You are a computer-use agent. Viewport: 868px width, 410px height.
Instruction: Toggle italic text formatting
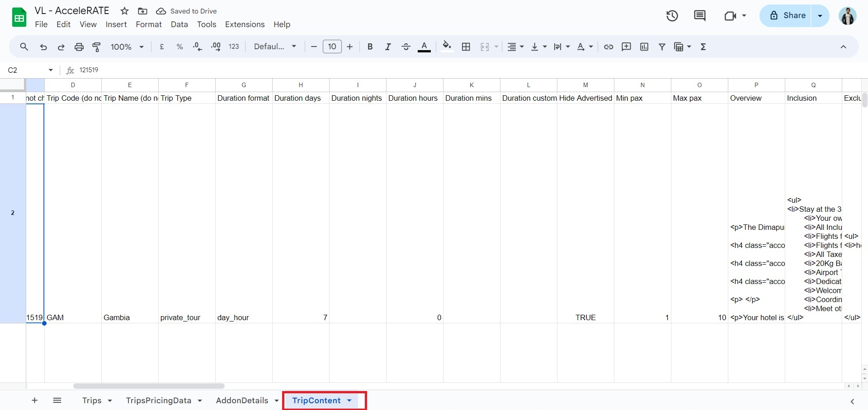(387, 47)
